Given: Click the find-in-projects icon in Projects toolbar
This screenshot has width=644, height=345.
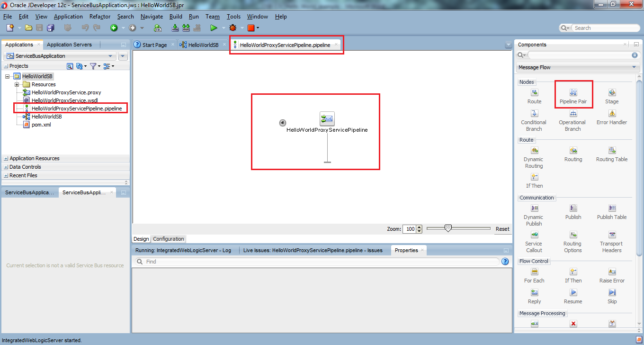Looking at the screenshot, I should tap(70, 66).
